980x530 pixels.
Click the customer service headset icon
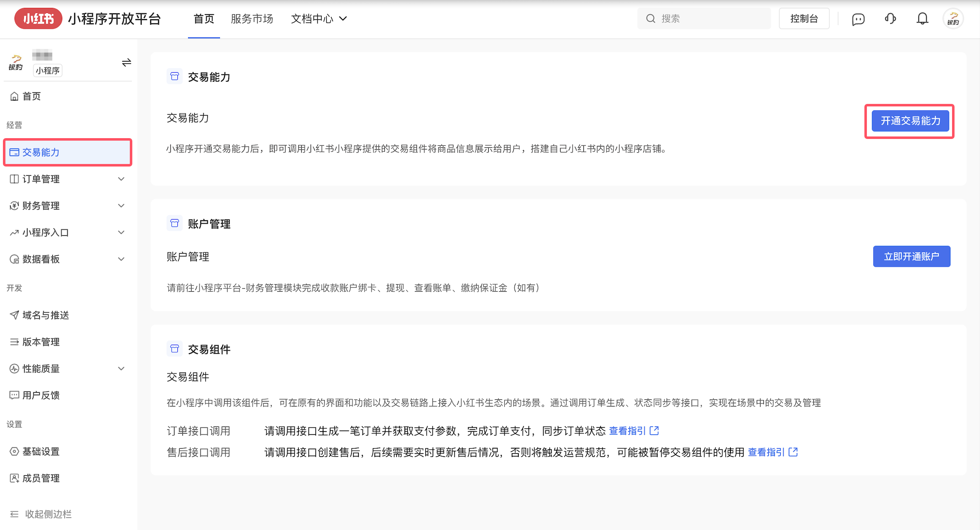coord(890,18)
